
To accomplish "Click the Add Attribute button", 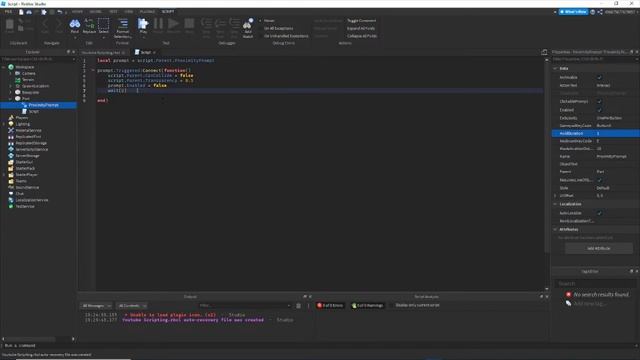I will click(599, 249).
